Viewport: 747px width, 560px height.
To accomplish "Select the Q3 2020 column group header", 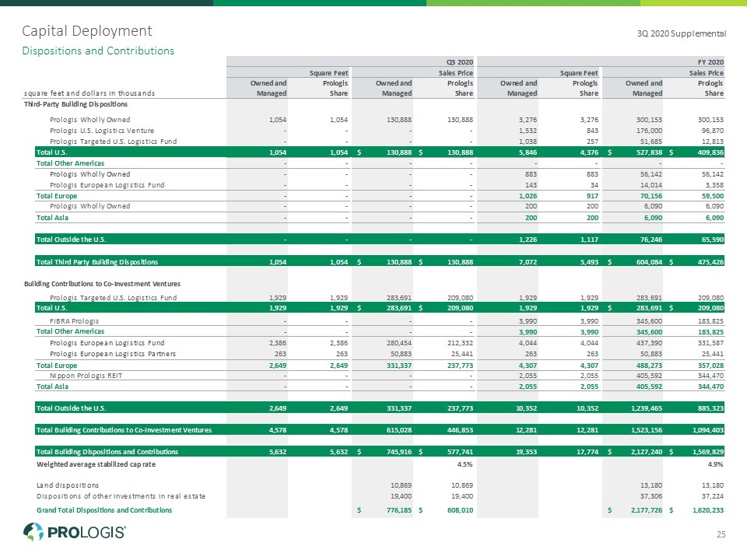I will (459, 62).
